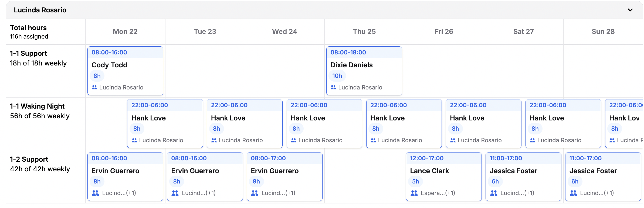Open Cody Todd 08:00-16:00 shift card

[125, 65]
